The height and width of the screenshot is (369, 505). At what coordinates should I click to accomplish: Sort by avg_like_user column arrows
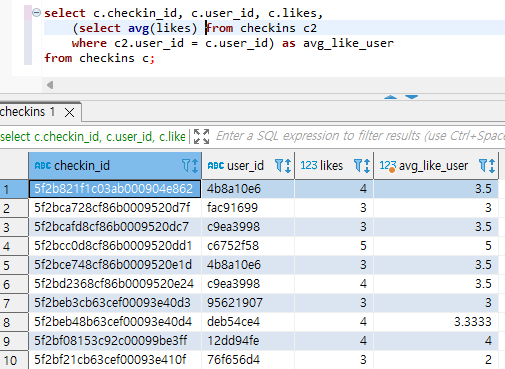(491, 166)
